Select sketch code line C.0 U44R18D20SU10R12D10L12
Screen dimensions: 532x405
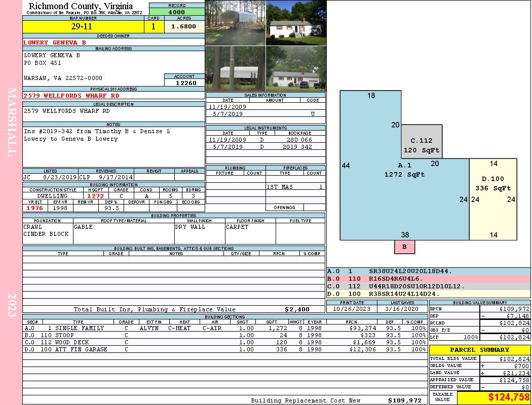(429, 286)
